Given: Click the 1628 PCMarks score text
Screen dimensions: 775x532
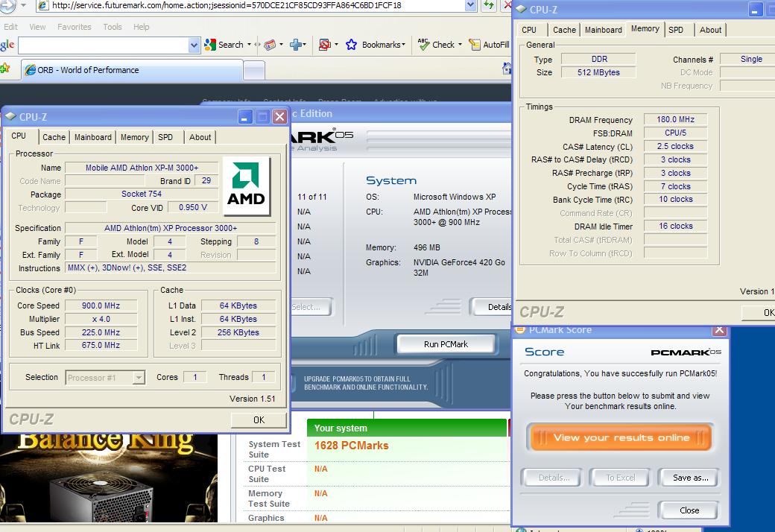Looking at the screenshot, I should (x=352, y=446).
